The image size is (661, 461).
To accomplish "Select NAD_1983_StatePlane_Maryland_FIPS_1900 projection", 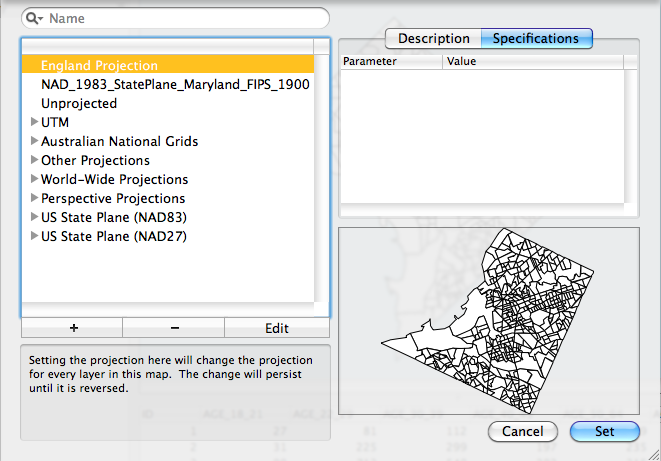I will click(174, 84).
